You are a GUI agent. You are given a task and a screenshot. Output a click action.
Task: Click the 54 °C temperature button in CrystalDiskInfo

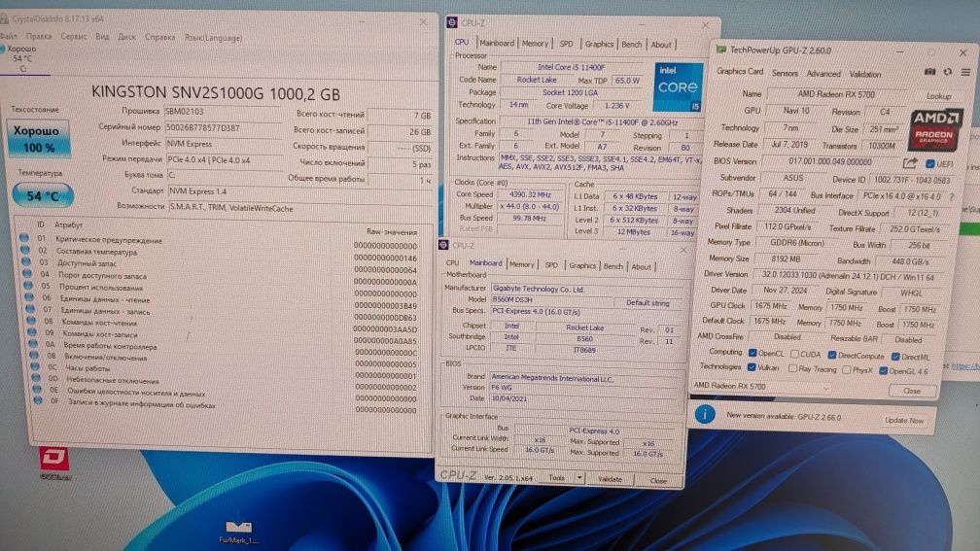click(43, 195)
